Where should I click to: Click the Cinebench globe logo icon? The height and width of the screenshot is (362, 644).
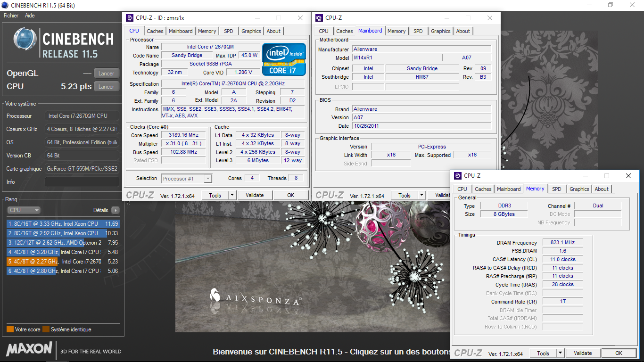pos(25,40)
